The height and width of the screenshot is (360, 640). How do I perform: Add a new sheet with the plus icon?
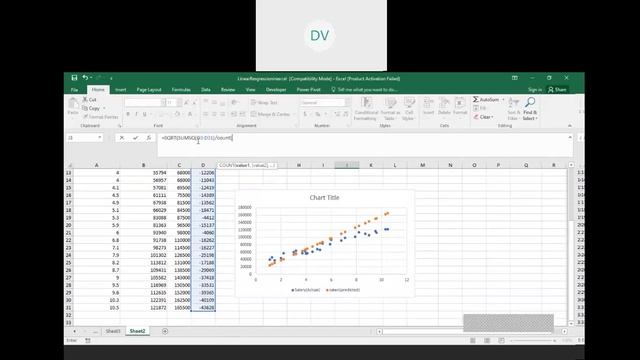[x=165, y=331]
